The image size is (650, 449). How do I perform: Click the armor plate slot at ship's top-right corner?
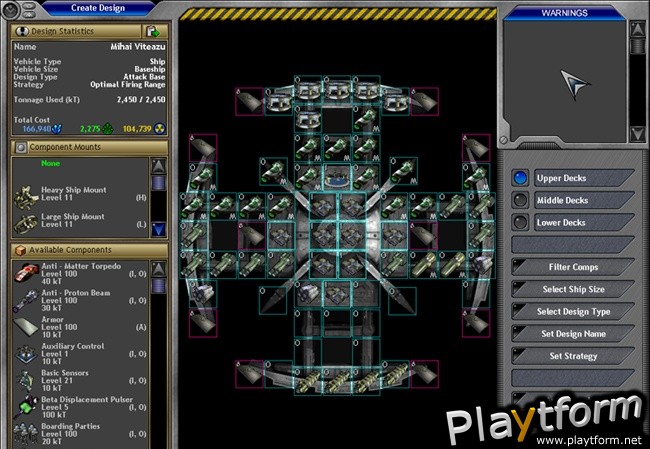pyautogui.click(x=424, y=101)
